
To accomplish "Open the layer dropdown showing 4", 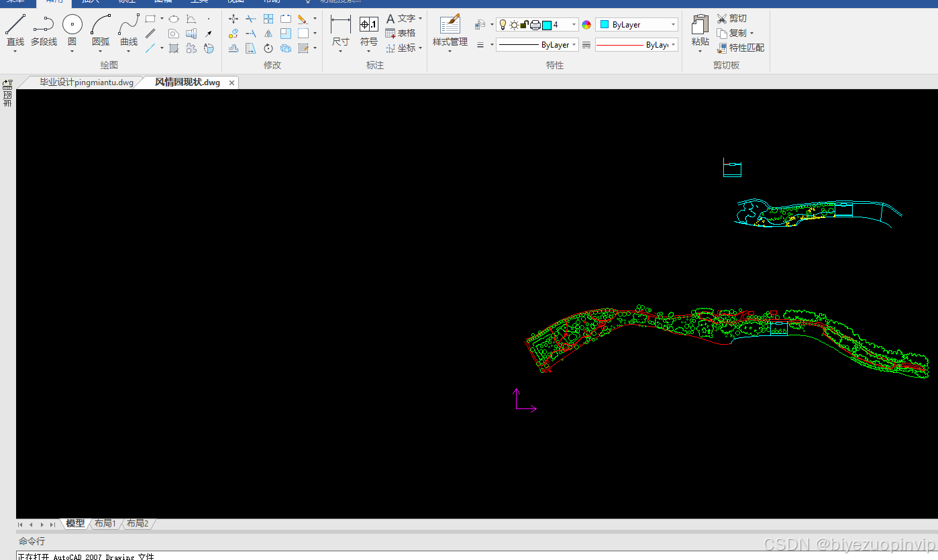I will 574,25.
